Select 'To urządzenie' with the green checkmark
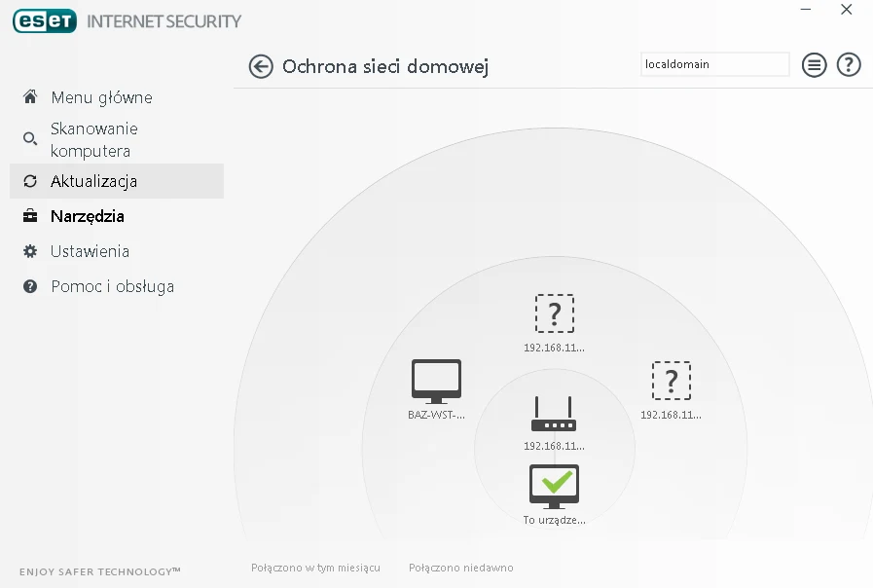 [x=554, y=484]
